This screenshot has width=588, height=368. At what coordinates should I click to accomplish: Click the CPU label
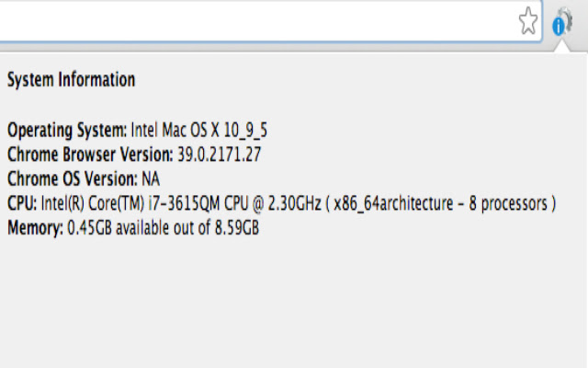[x=22, y=203]
